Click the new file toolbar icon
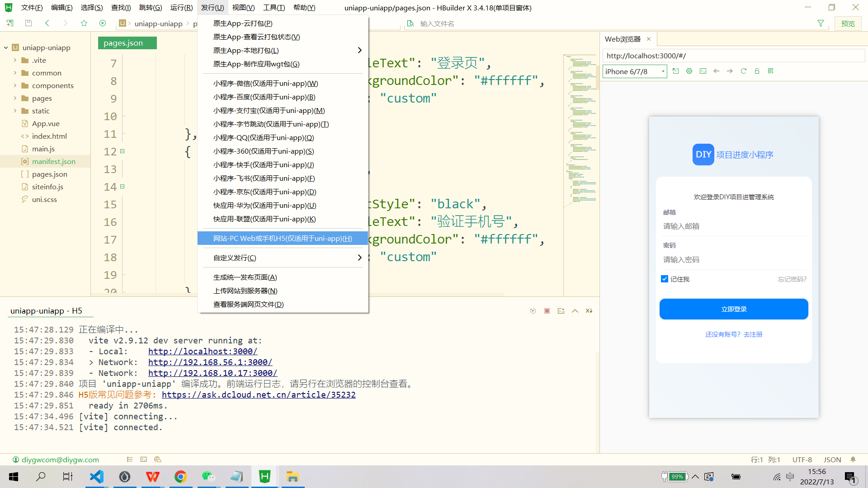868x488 pixels. click(10, 23)
